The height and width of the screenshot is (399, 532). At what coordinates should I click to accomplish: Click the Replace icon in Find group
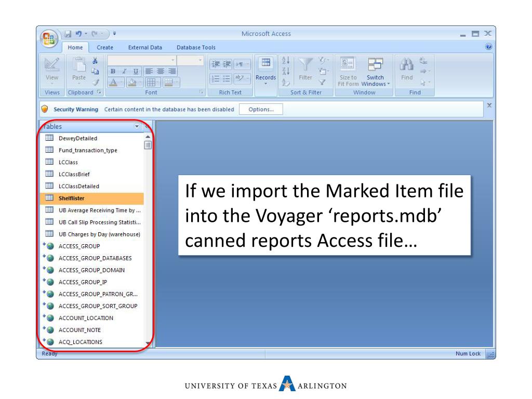coord(423,61)
